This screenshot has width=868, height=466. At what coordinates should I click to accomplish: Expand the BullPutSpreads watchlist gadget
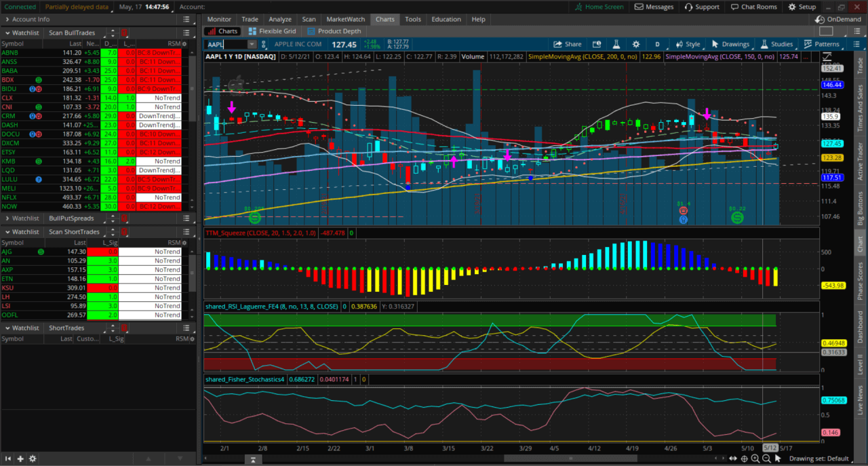coord(7,218)
